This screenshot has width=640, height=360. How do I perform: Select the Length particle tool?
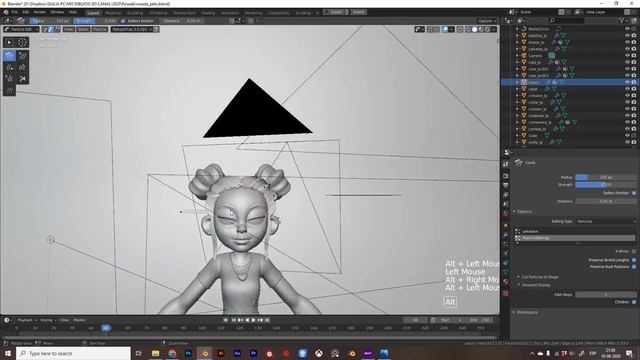point(22,67)
